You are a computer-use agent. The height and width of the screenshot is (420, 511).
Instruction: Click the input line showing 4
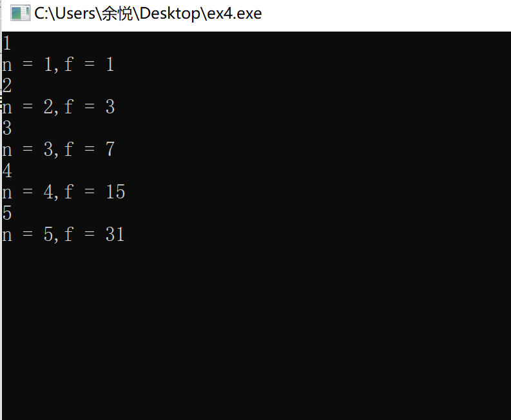[7, 171]
